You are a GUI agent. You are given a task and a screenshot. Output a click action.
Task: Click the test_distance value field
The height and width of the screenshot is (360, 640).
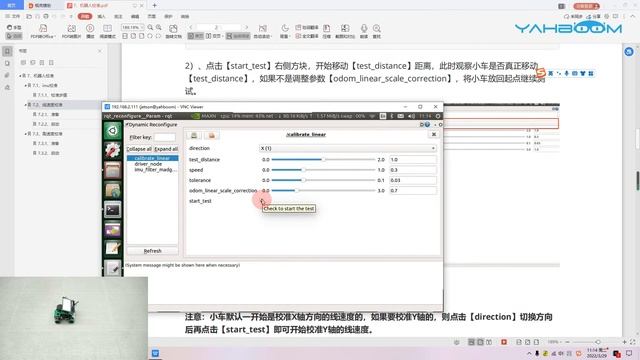(x=413, y=160)
